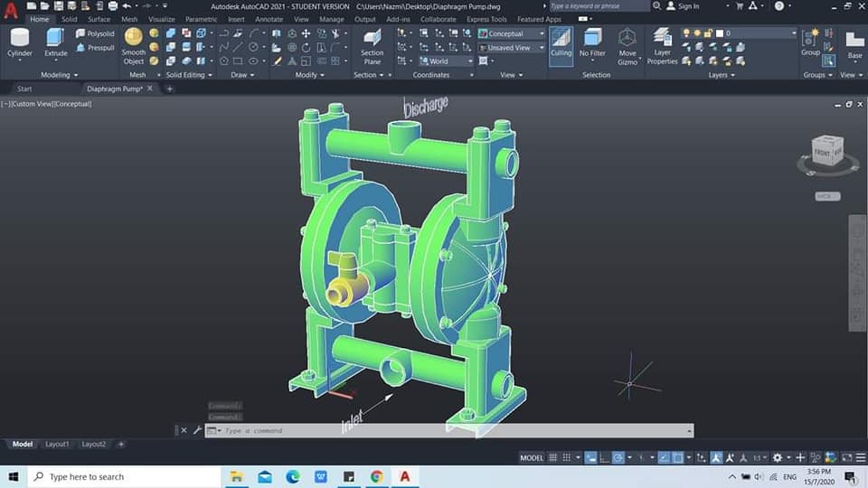Click the status bar Customization menu icon
Image resolution: width=868 pixels, height=488 pixels.
(x=861, y=457)
